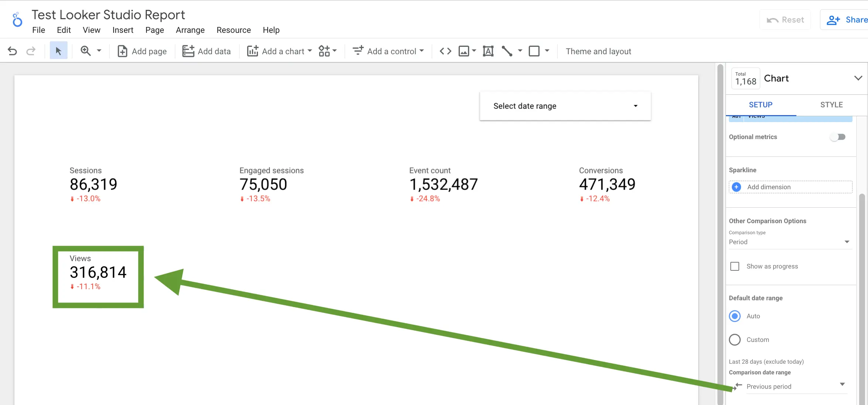Open the zoom level dropdown arrow
The image size is (868, 405).
[99, 51]
